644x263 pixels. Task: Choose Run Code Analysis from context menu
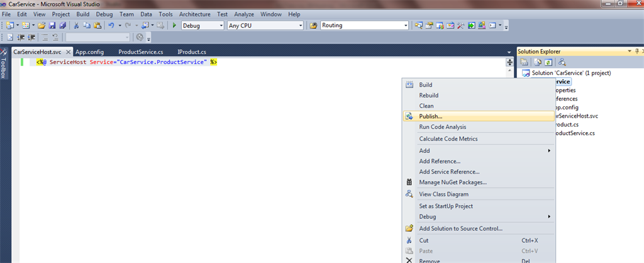[479, 127]
